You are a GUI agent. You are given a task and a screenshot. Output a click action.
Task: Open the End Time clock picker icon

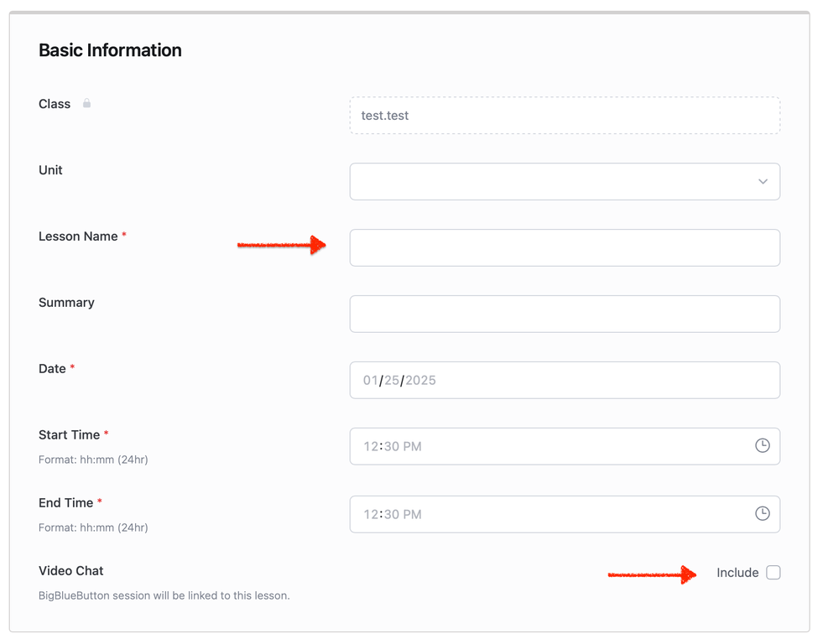pyautogui.click(x=762, y=513)
